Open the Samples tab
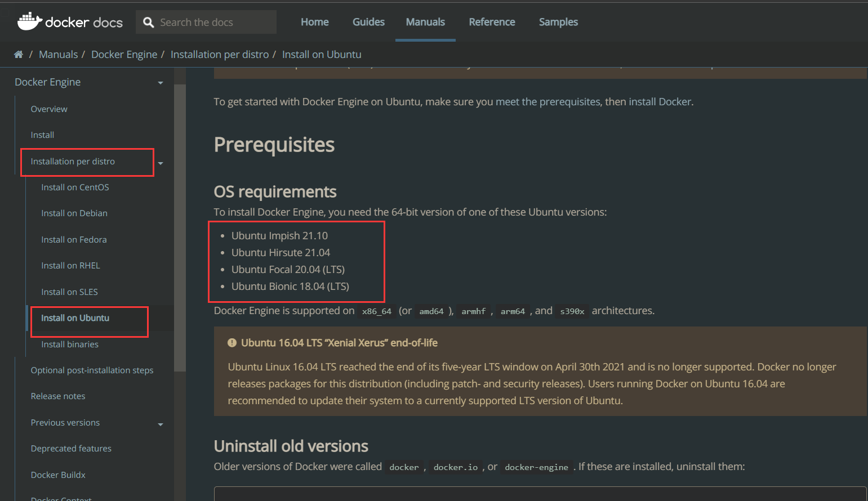 pos(558,22)
